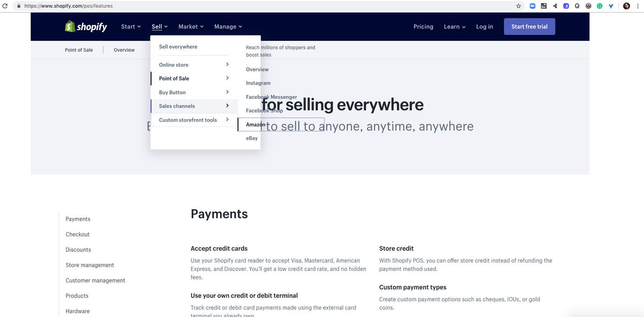The image size is (644, 317).
Task: Jump to Checkout in the sidebar
Action: tap(77, 234)
